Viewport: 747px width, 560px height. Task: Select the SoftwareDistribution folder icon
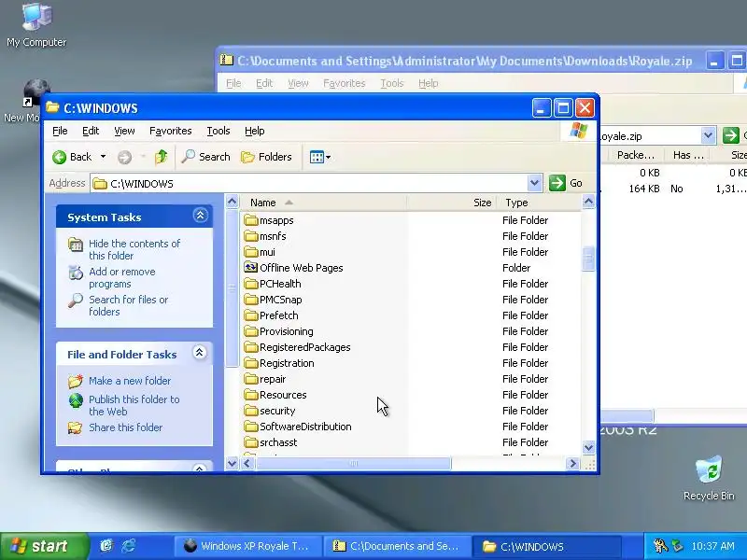point(251,427)
